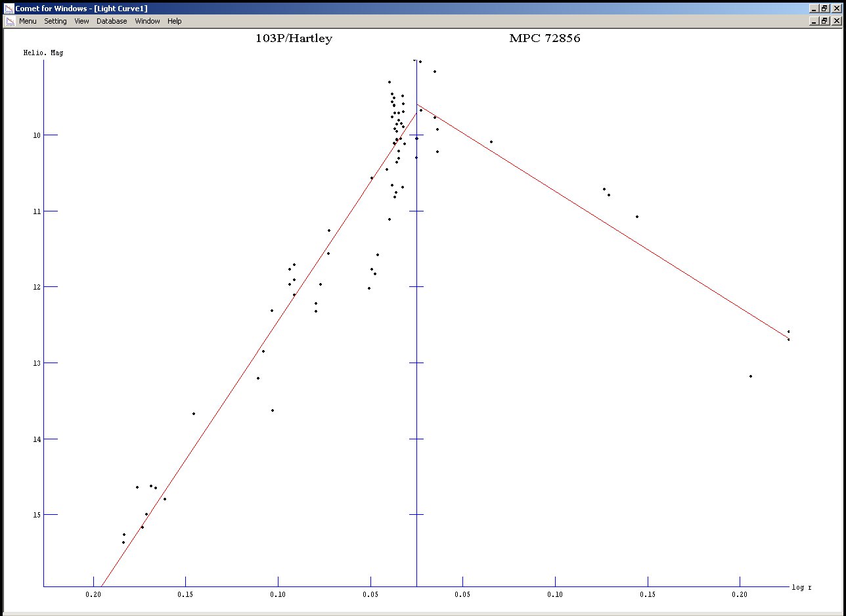846x616 pixels.
Task: Click the 0.20 label right of the center axis
Action: pyautogui.click(x=740, y=594)
